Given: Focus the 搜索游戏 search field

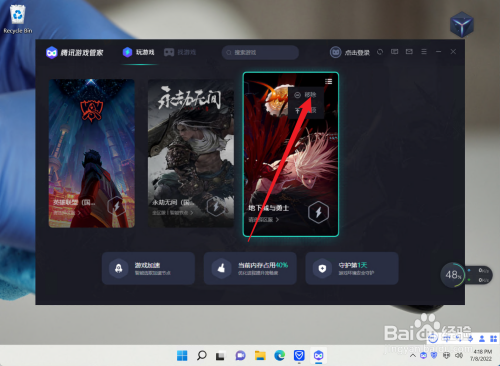Looking at the screenshot, I should tap(260, 52).
